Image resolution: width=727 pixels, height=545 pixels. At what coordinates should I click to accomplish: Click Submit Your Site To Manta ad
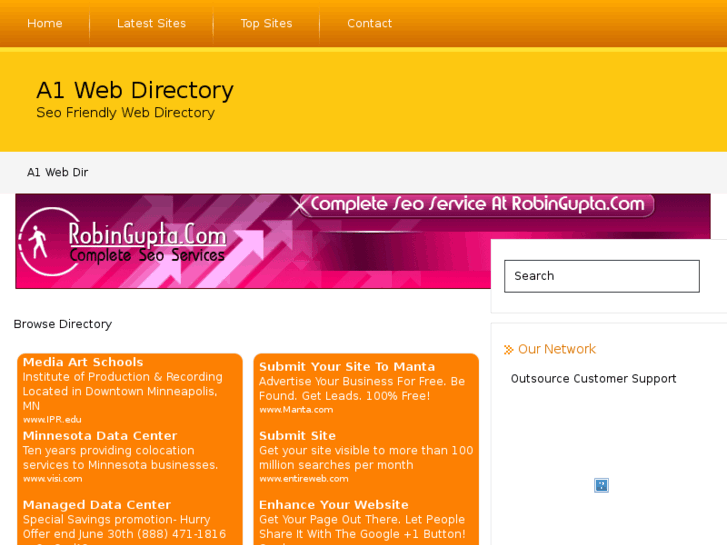point(347,367)
